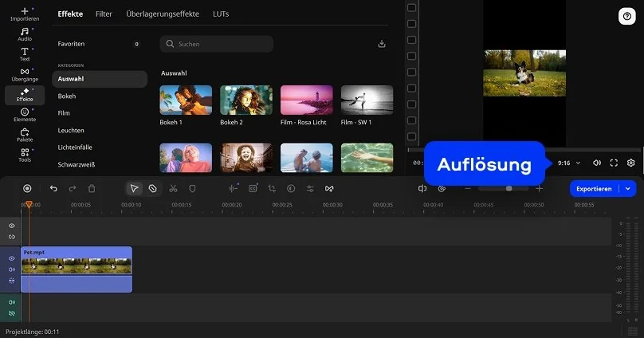The image size is (644, 338).
Task: Click the timeline zoom slider
Action: coord(509,189)
